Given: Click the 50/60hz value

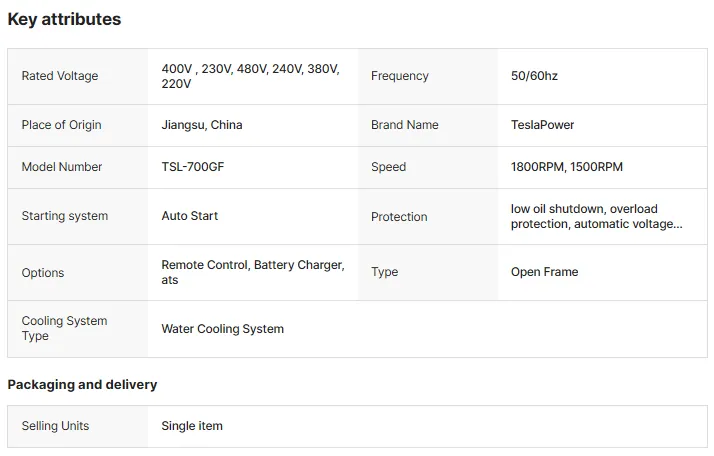Looking at the screenshot, I should click(534, 76).
